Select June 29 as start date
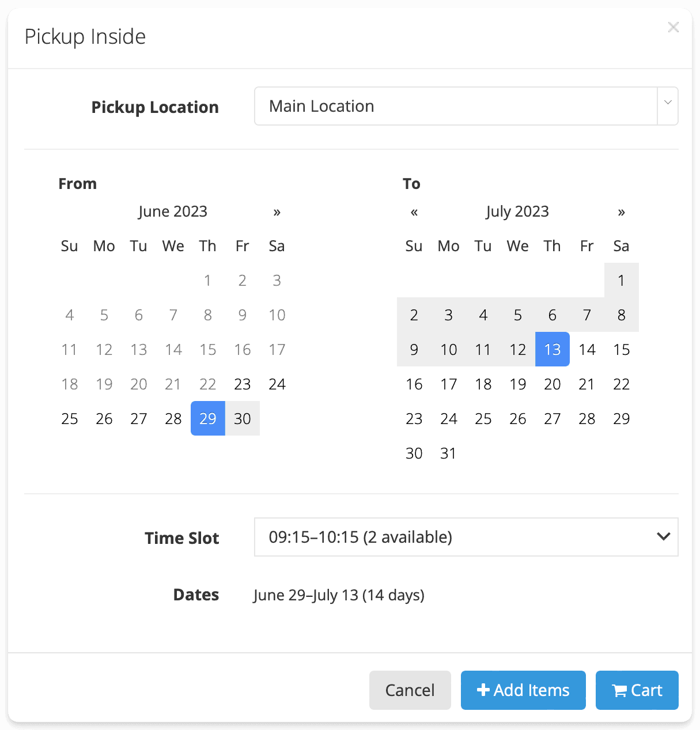Viewport: 700px width, 730px height. tap(207, 418)
